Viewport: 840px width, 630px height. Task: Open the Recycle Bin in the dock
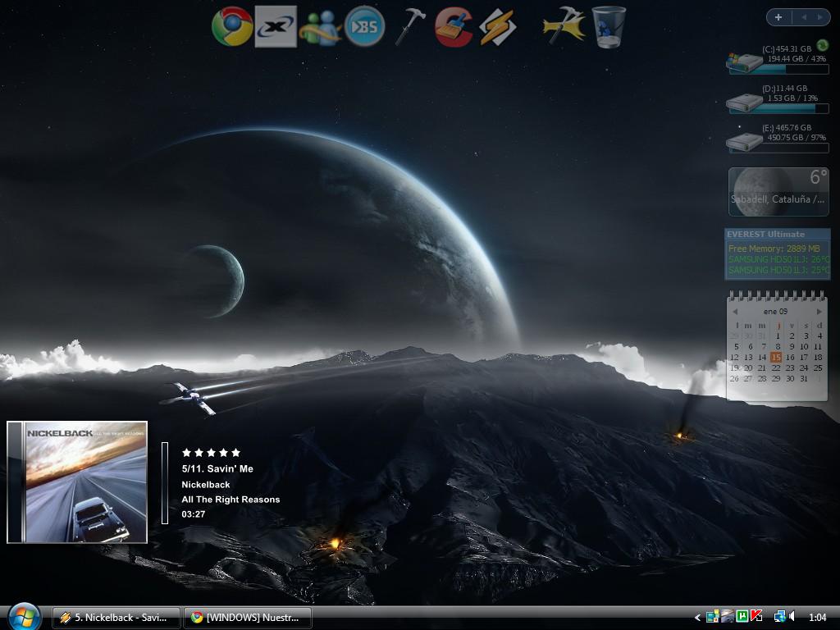[609, 27]
